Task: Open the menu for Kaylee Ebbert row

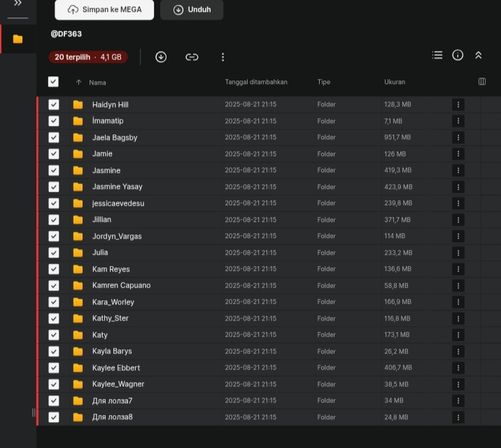Action: 458,367
